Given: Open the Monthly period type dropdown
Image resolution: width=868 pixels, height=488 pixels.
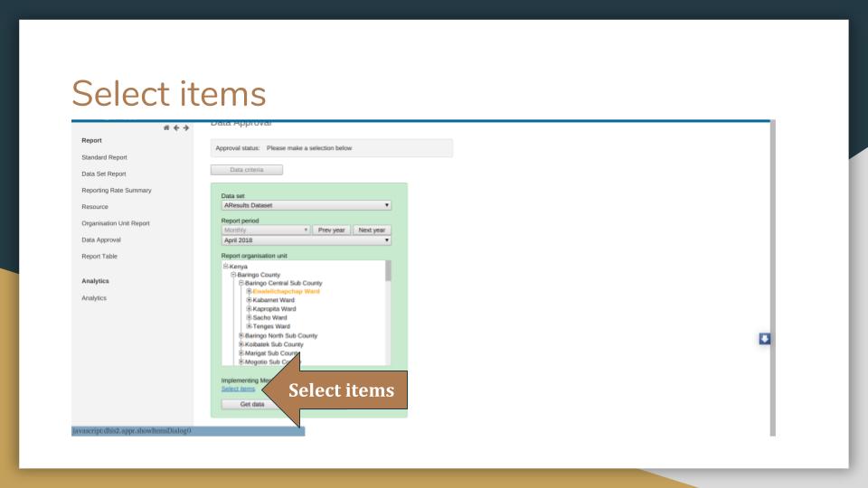Looking at the screenshot, I should [x=265, y=230].
